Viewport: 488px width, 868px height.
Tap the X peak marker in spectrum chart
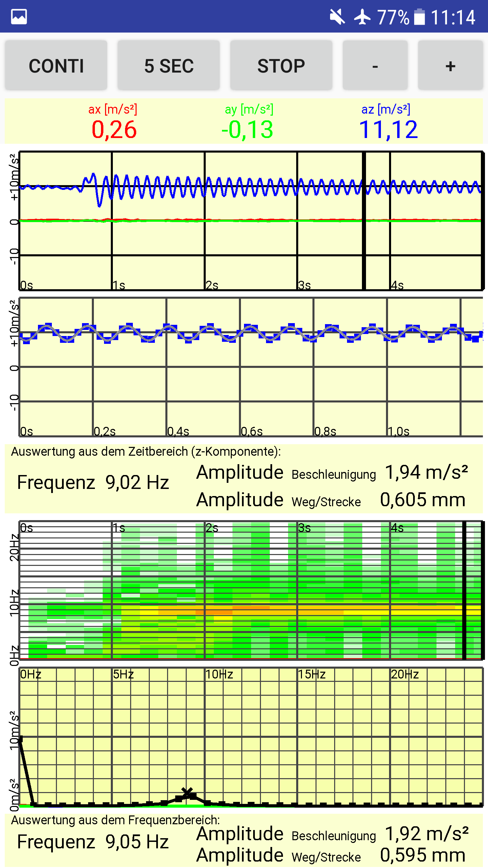point(187,793)
